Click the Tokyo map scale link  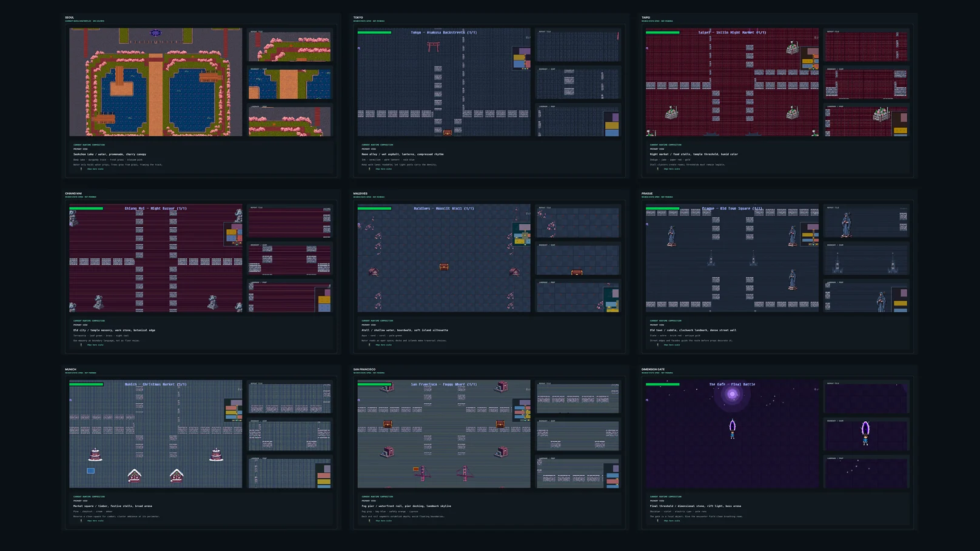(x=383, y=169)
